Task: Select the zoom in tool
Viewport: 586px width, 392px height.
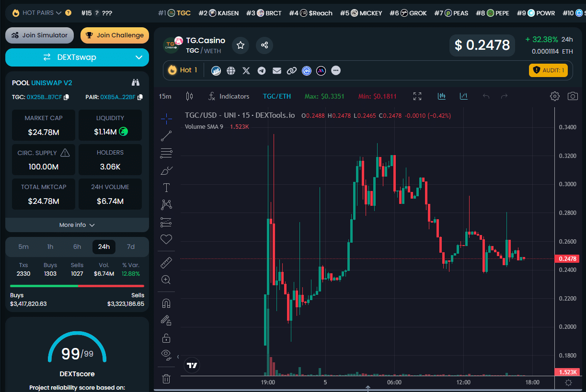Action: (x=166, y=280)
